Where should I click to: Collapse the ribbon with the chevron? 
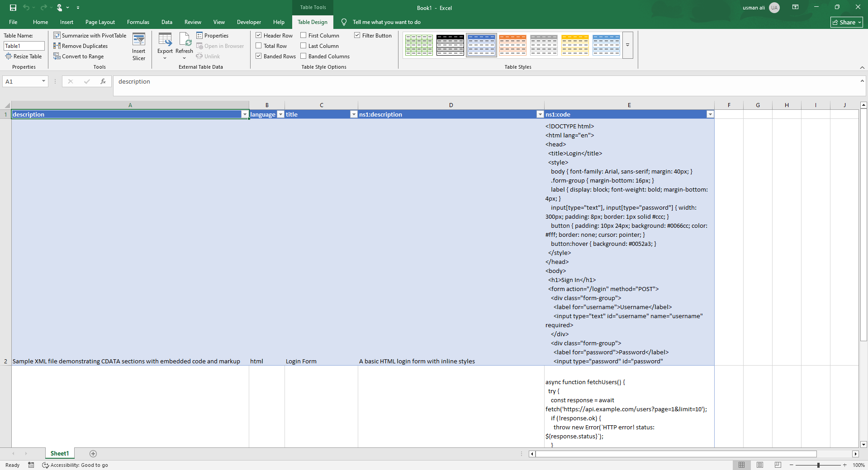click(862, 67)
